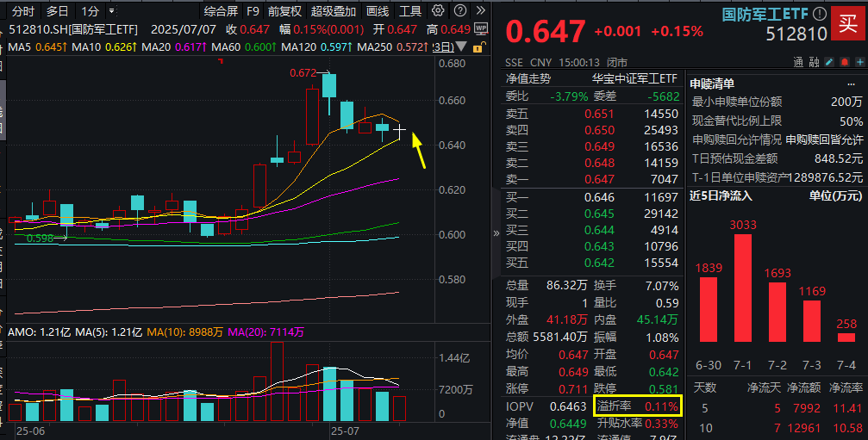Click the red bell alert icon
868x440 pixels.
(845, 62)
